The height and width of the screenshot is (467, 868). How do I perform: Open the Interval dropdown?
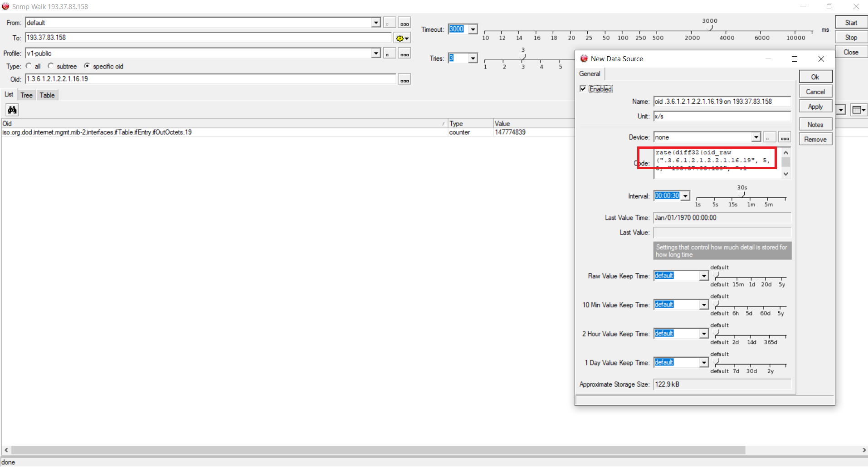point(685,196)
